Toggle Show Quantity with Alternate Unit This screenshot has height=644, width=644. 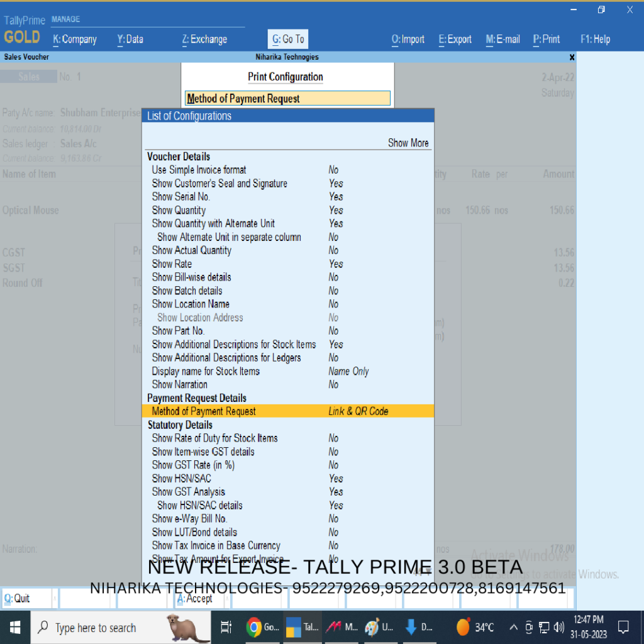(x=287, y=224)
